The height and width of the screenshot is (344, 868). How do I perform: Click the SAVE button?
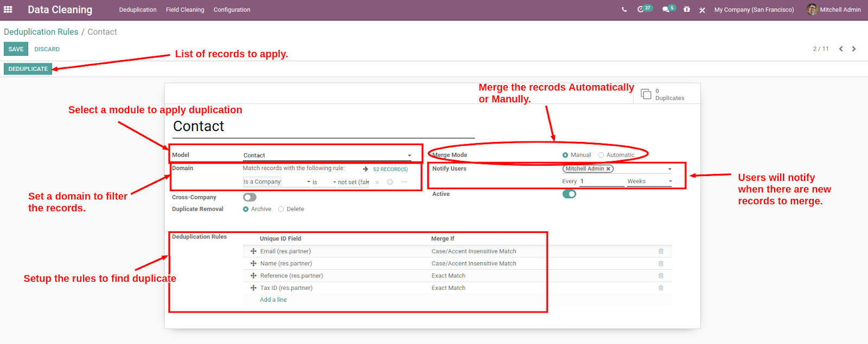tap(16, 49)
